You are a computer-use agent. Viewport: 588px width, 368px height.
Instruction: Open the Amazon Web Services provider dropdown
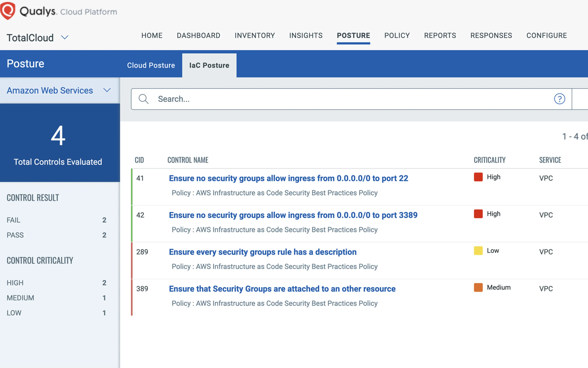(x=107, y=90)
